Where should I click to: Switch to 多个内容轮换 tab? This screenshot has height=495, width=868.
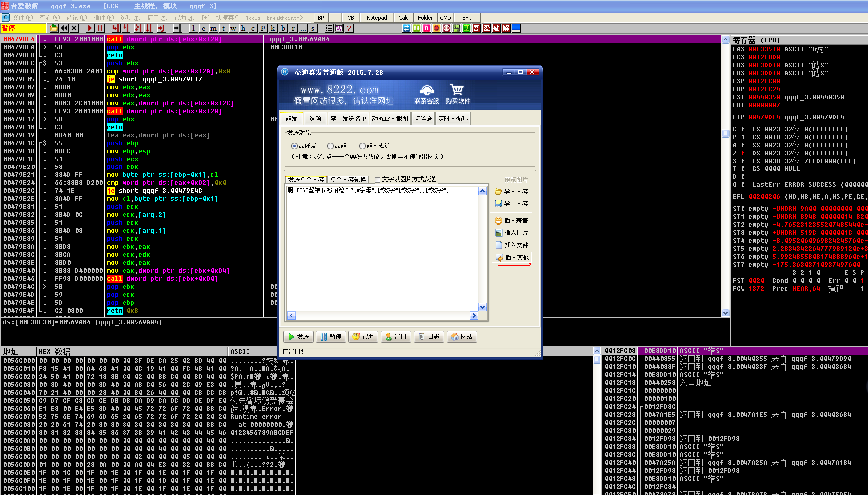click(348, 180)
